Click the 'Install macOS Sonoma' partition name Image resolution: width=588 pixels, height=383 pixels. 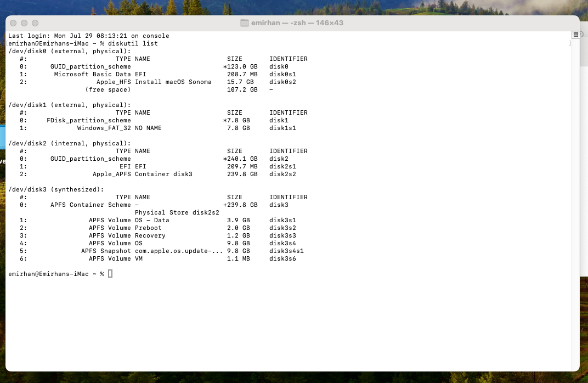pyautogui.click(x=173, y=82)
